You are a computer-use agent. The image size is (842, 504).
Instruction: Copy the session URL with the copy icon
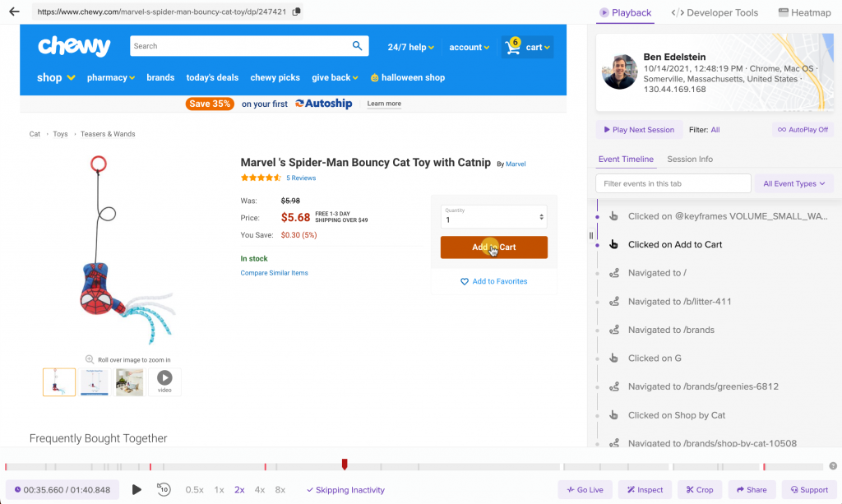[x=296, y=12]
